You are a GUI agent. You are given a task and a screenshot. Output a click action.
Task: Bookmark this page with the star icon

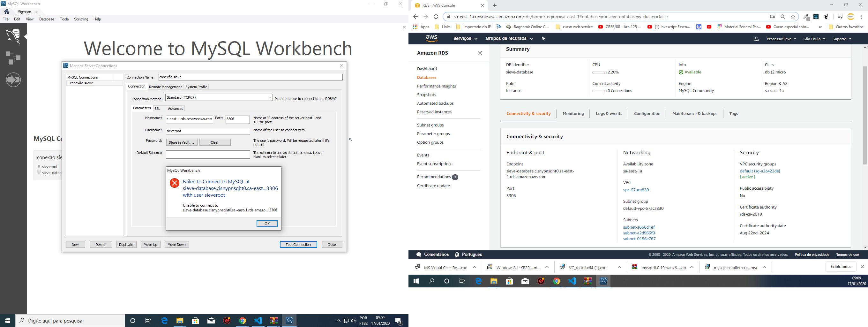click(x=793, y=17)
